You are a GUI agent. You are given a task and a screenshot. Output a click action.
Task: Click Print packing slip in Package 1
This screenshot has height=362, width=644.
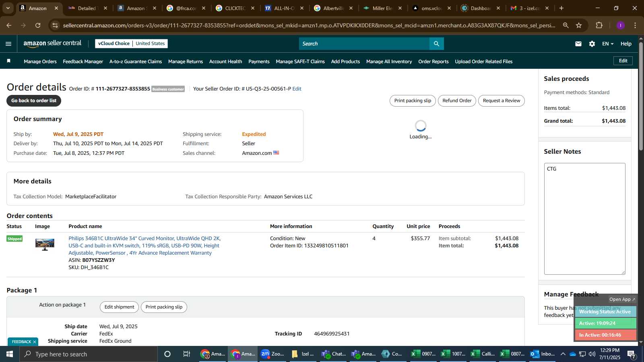(164, 307)
